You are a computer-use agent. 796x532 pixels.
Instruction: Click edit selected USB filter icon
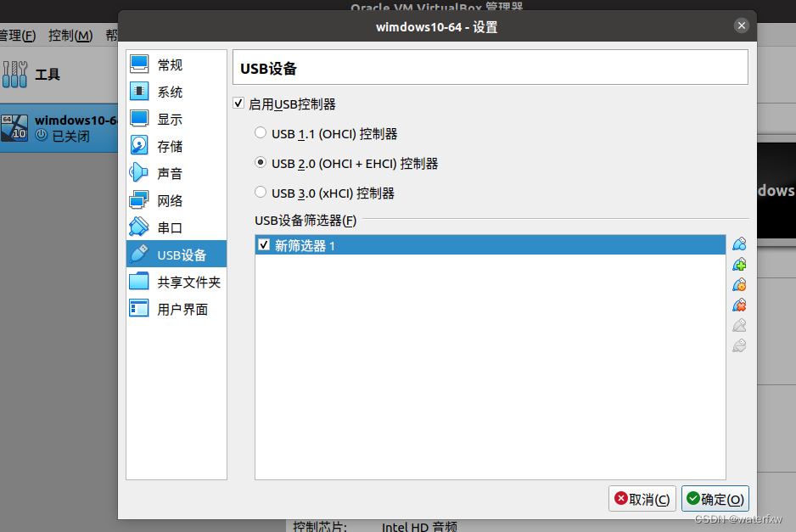coord(739,285)
